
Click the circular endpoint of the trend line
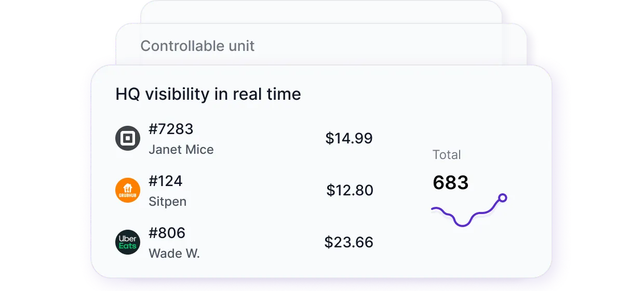(x=502, y=198)
